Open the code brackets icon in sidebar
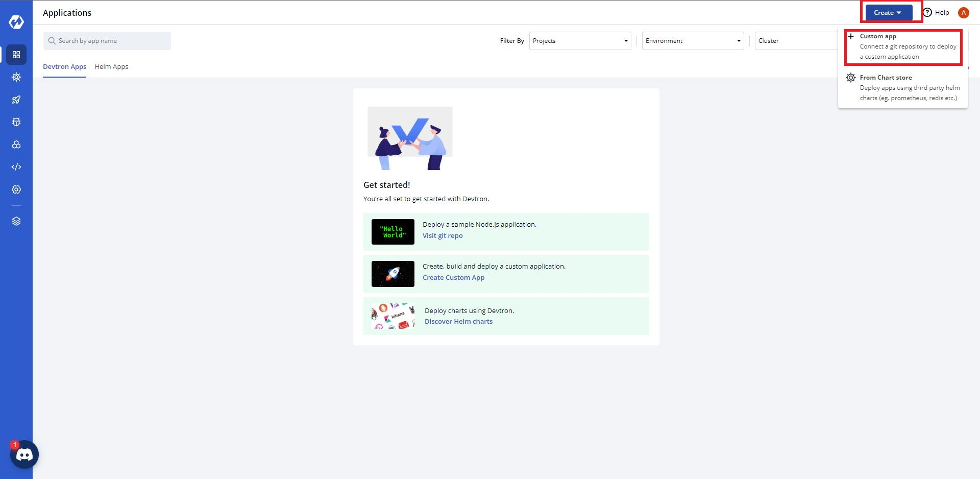Viewport: 980px width, 479px height. pyautogui.click(x=16, y=167)
